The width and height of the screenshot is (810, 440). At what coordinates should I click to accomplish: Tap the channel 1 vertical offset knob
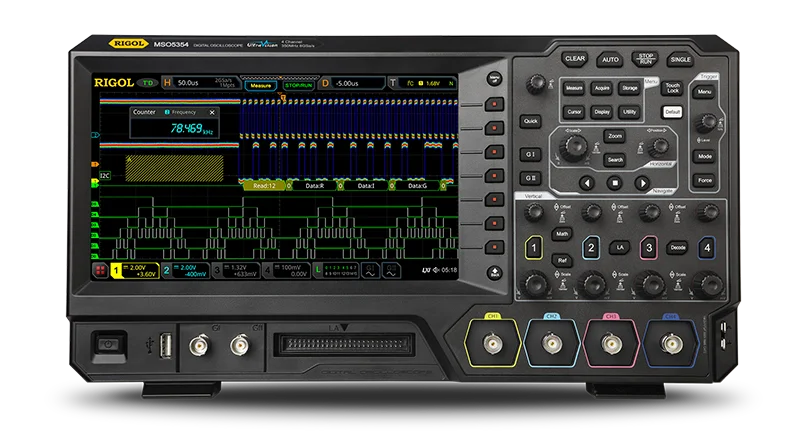pos(534,212)
